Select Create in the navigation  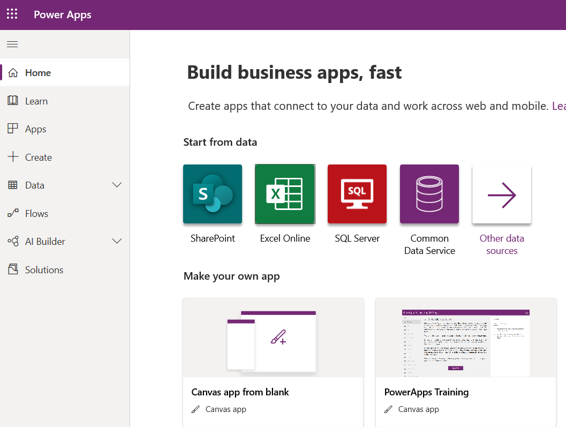(x=65, y=157)
